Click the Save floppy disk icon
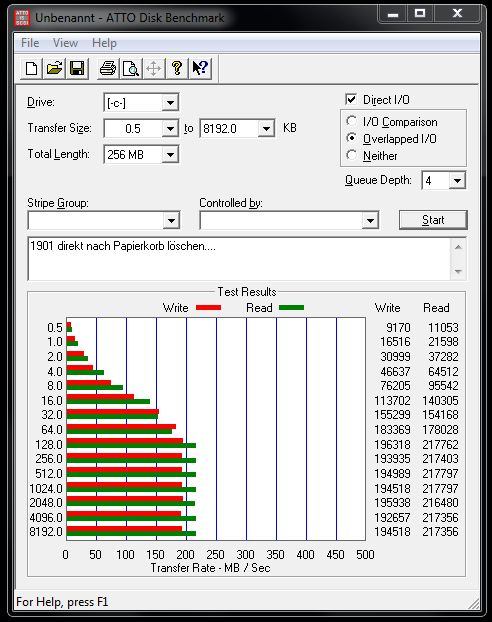 coord(77,68)
